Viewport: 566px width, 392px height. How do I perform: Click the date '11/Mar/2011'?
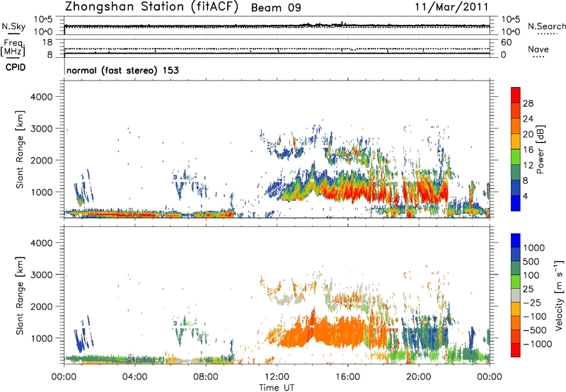coord(451,6)
